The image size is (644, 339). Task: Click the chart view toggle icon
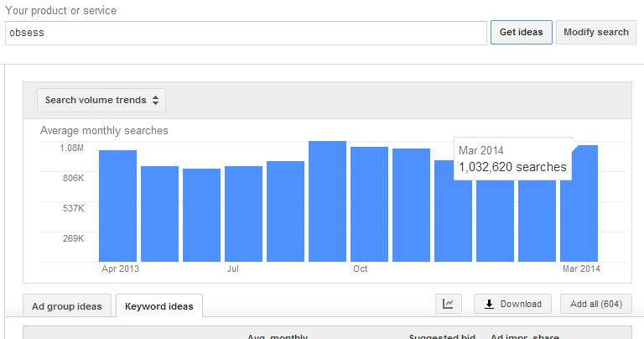tap(448, 304)
